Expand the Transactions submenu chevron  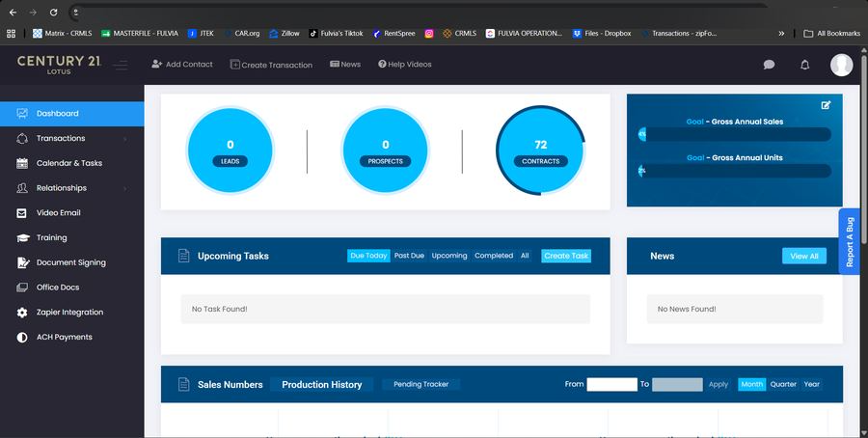[x=124, y=139]
